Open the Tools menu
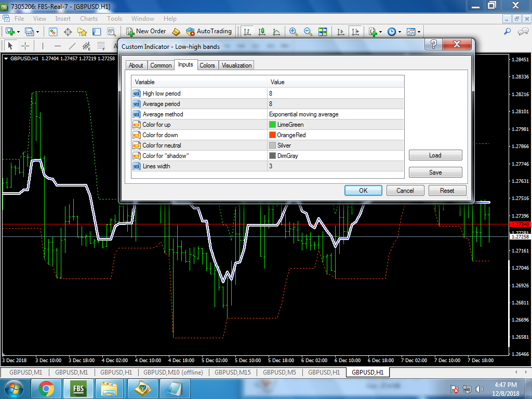This screenshot has height=399, width=532. coord(114,19)
